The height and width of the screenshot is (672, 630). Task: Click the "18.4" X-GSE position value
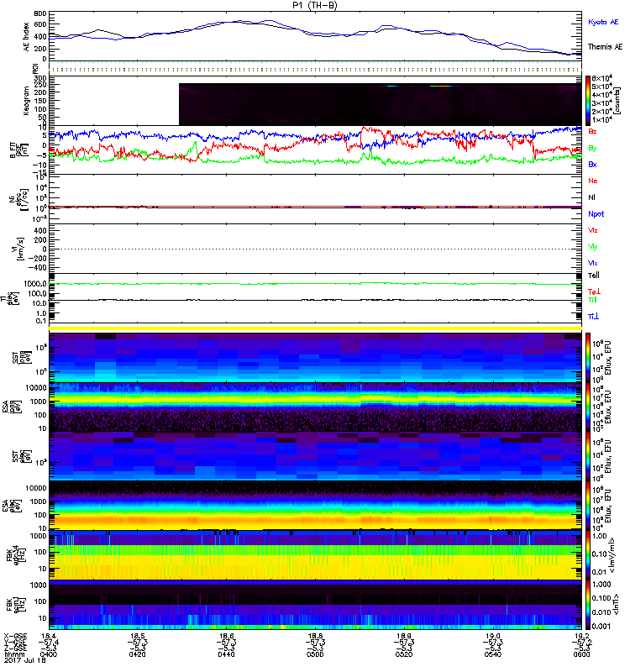(49, 636)
